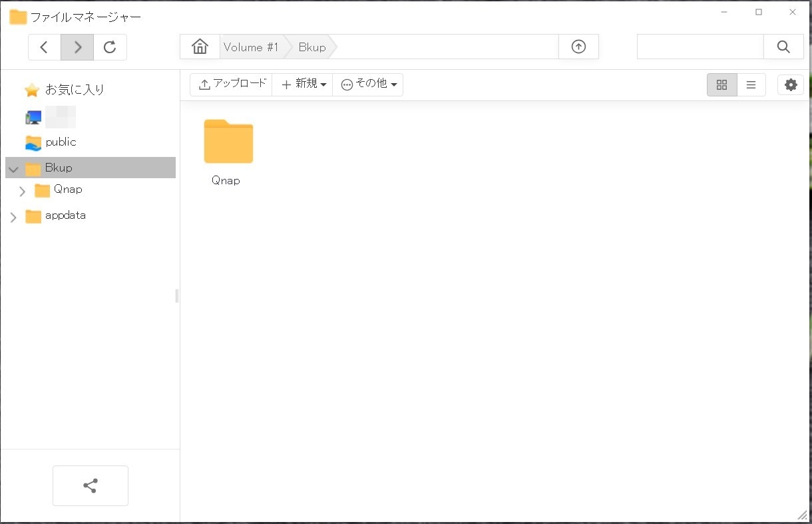Click inside the search input field
This screenshot has height=524, width=812.
click(x=700, y=47)
